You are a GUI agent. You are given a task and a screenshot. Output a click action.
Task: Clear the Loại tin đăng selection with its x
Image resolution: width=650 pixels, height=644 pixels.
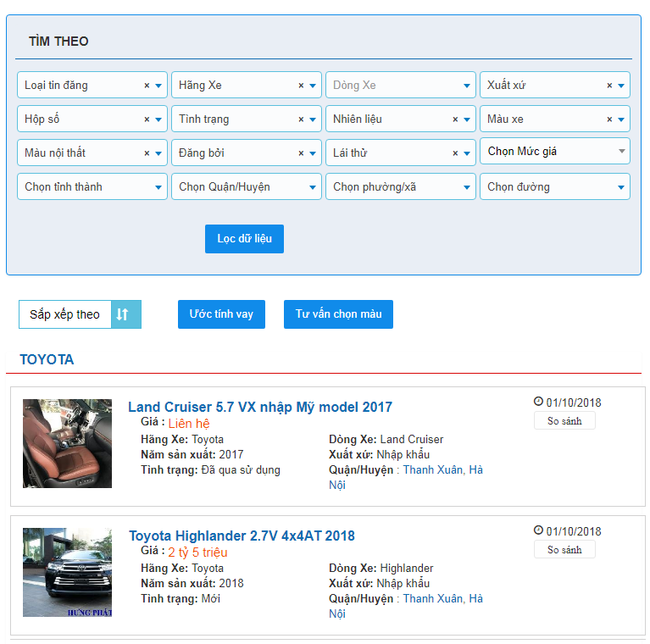[147, 86]
